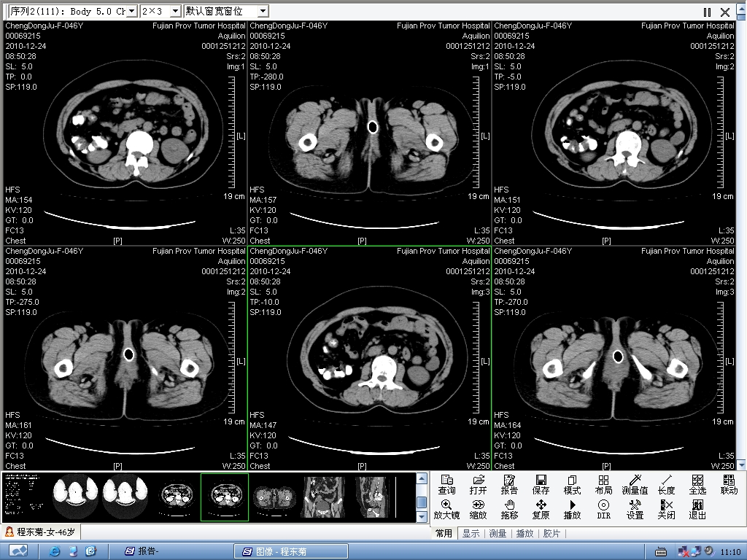Select the sagittal reconstruction thumbnail

(x=374, y=497)
